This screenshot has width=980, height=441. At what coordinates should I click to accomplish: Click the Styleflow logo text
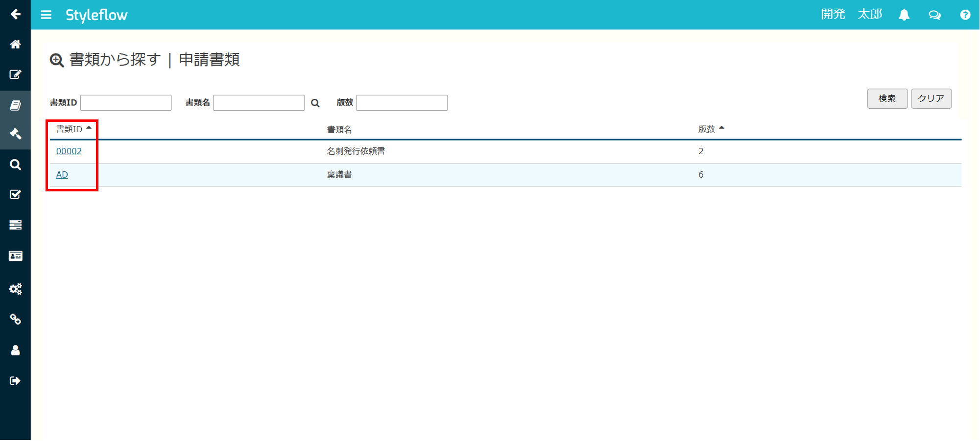point(96,15)
